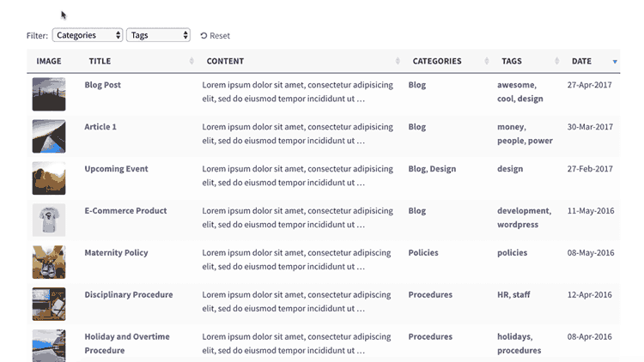Filter by Blog category in Blog Post row

[x=416, y=85]
